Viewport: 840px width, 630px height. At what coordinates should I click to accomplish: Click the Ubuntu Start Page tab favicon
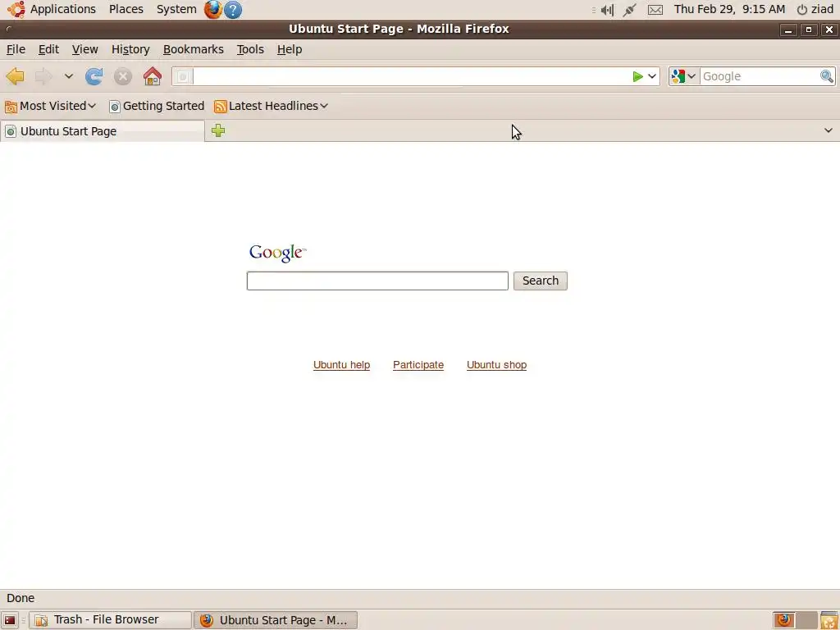coord(10,131)
